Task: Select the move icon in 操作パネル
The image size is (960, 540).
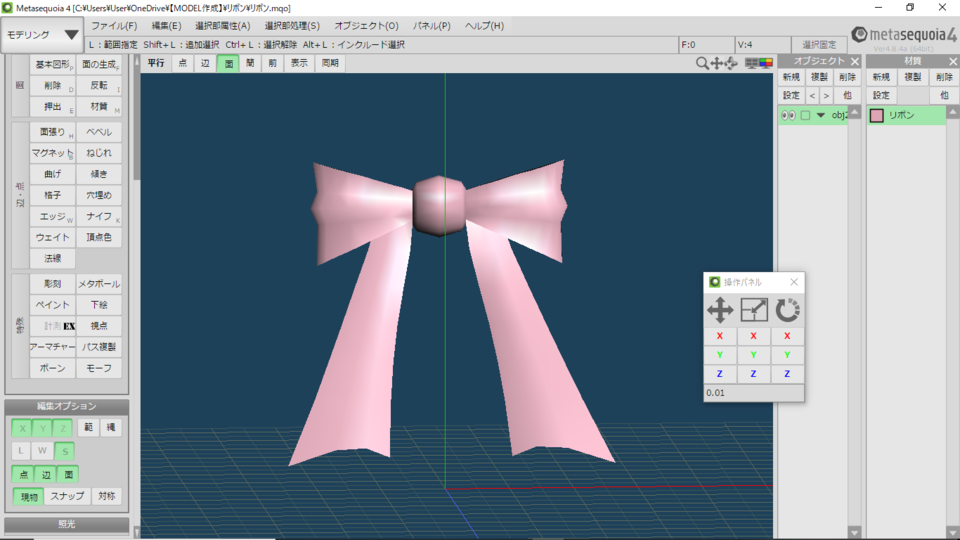Action: [x=720, y=310]
